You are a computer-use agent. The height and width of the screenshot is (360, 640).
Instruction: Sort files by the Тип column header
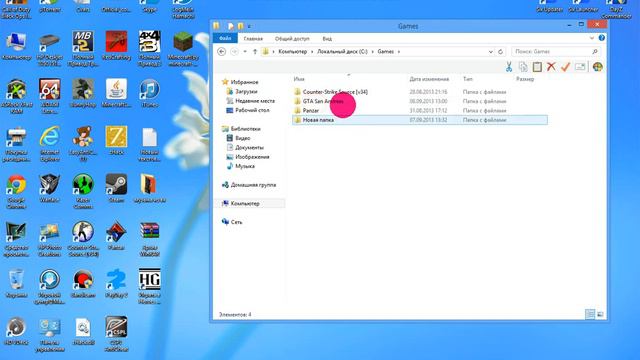coord(467,79)
